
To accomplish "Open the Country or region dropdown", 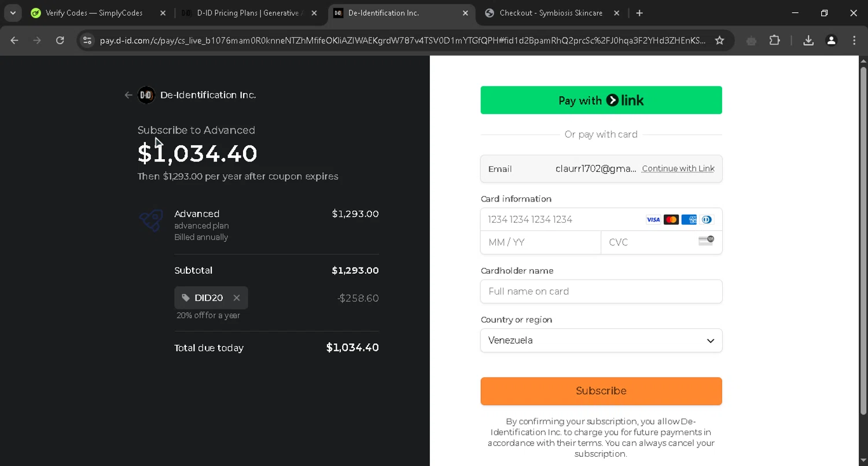I will (x=601, y=340).
